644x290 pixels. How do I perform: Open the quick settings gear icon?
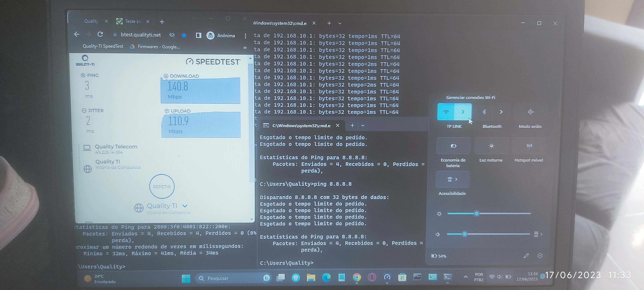[x=540, y=256]
